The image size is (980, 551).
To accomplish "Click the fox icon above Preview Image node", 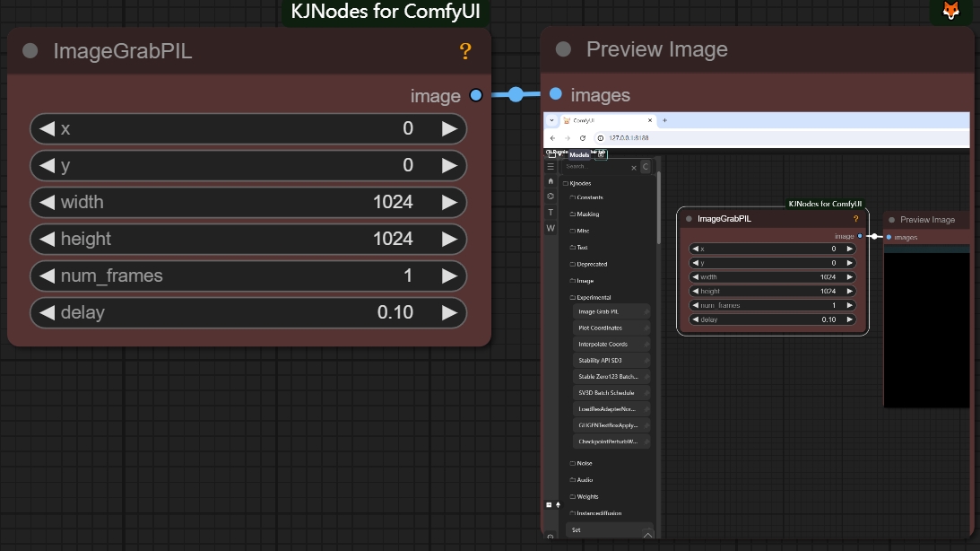I will [950, 12].
